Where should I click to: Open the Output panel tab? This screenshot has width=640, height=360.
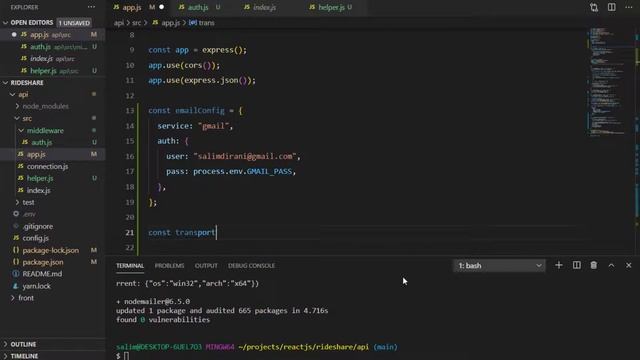[x=206, y=266]
